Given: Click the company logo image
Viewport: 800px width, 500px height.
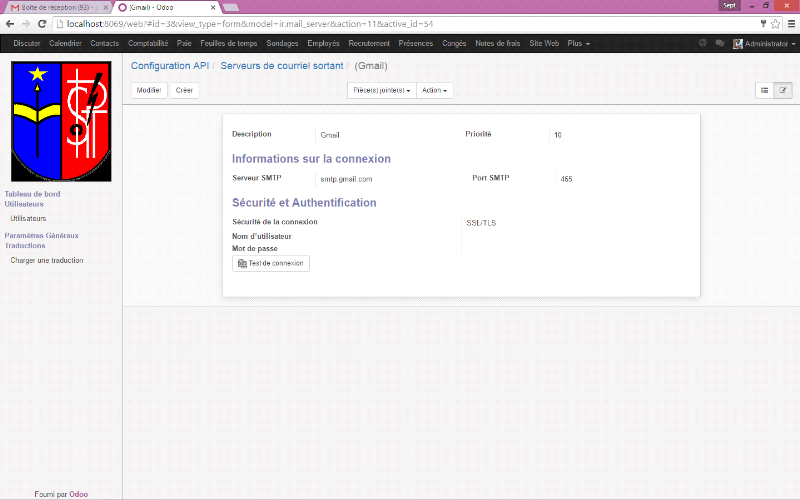Looking at the screenshot, I should point(61,121).
